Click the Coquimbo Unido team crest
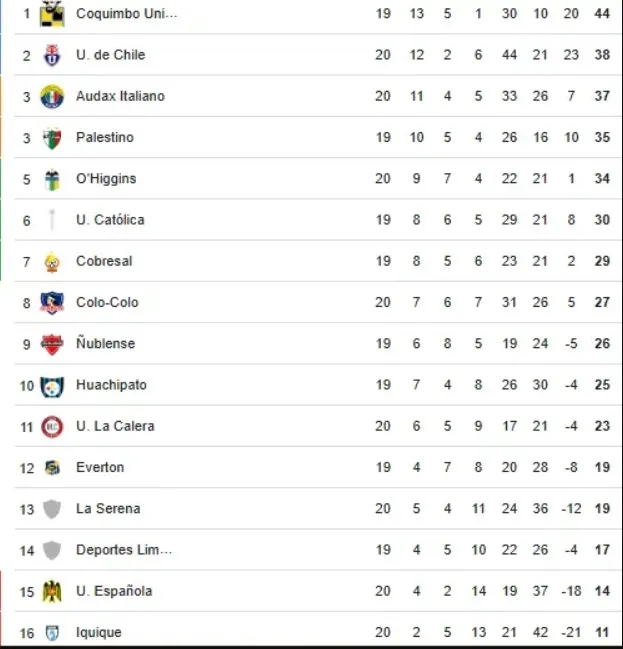 point(52,14)
